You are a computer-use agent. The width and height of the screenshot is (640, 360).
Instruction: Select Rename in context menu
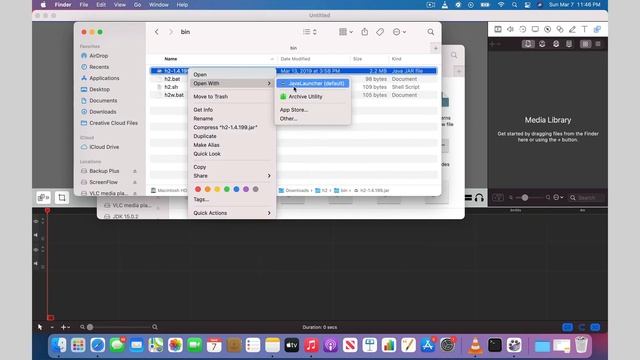pyautogui.click(x=203, y=118)
